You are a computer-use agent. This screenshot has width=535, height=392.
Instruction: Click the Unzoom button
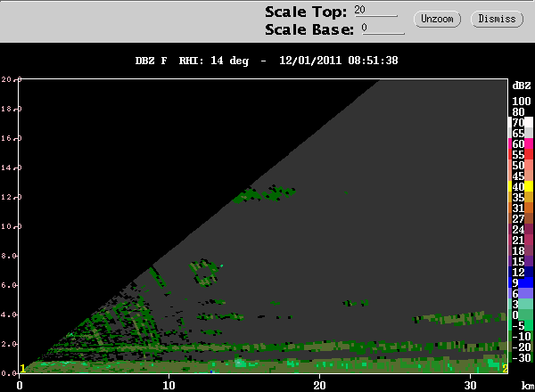coord(437,19)
